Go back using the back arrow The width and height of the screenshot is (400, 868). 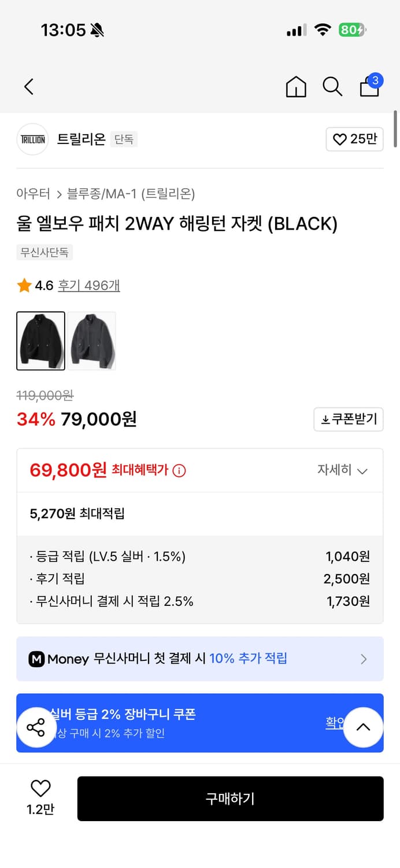(29, 86)
